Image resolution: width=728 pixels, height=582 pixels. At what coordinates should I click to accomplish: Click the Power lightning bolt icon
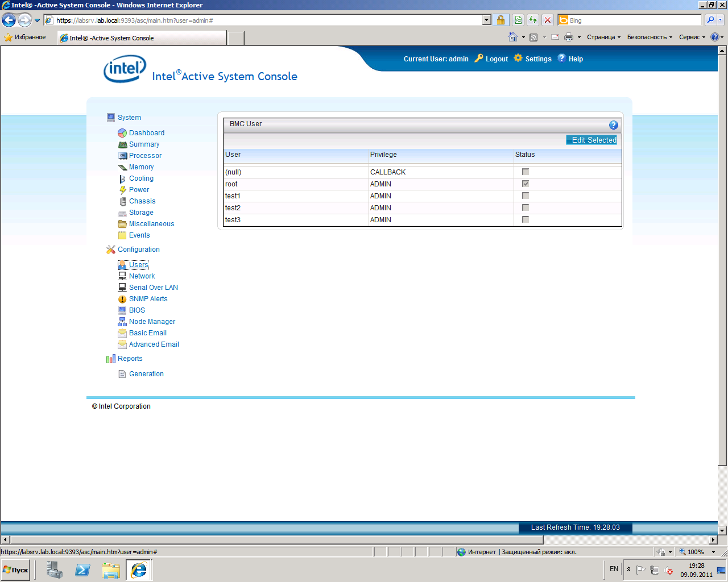[122, 190]
